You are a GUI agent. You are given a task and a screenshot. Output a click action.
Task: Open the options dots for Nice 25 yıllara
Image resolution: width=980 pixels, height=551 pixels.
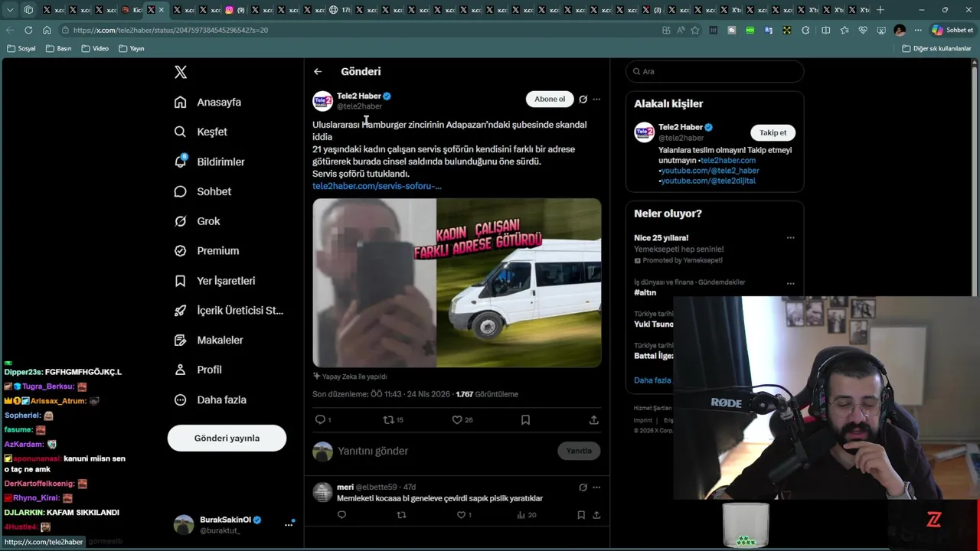(790, 238)
